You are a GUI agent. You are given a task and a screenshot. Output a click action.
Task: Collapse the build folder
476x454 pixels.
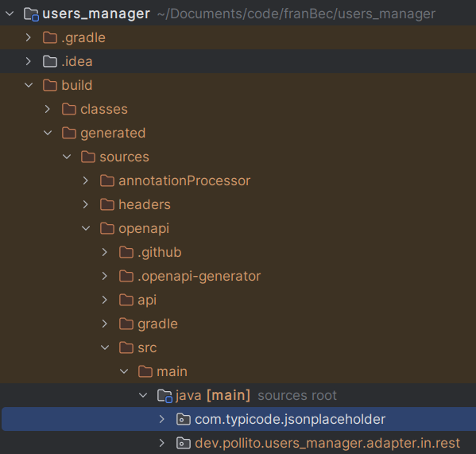(x=29, y=85)
